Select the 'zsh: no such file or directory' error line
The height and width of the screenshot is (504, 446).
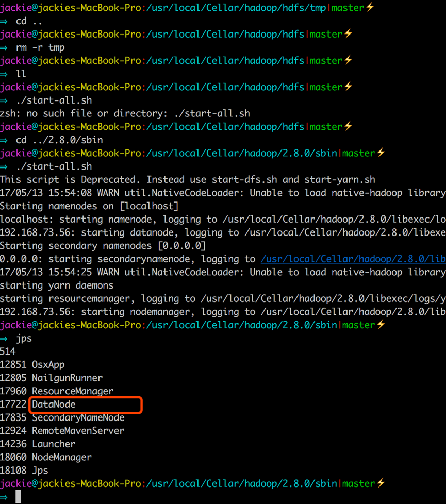(x=125, y=113)
